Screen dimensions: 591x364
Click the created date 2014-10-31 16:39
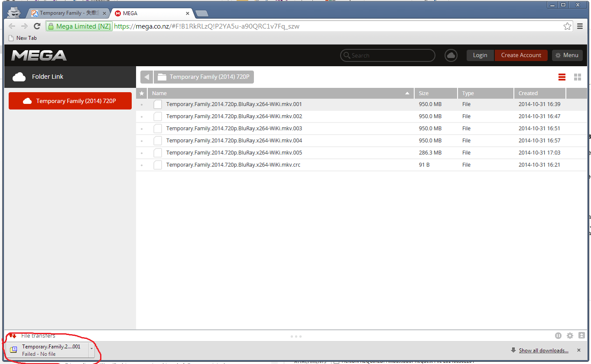pos(539,104)
